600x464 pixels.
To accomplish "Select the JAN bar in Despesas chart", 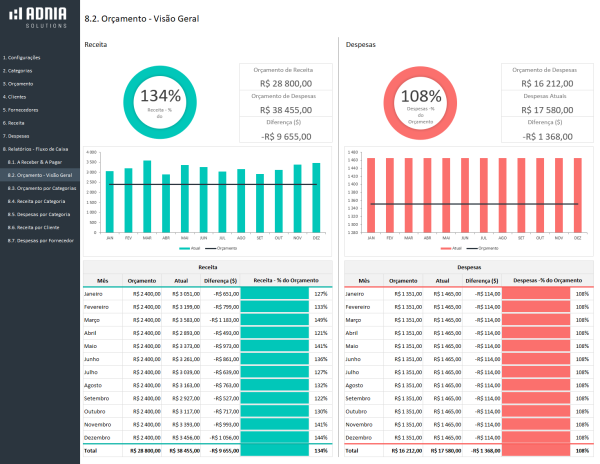I will pyautogui.click(x=371, y=194).
